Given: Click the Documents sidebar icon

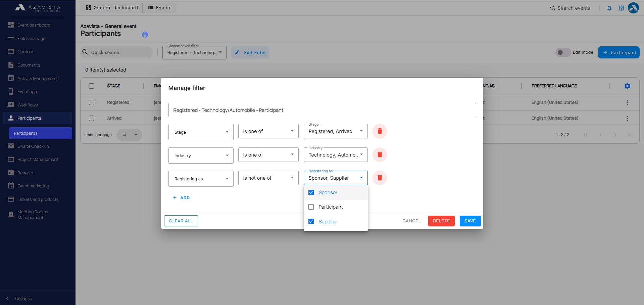Looking at the screenshot, I should [11, 65].
